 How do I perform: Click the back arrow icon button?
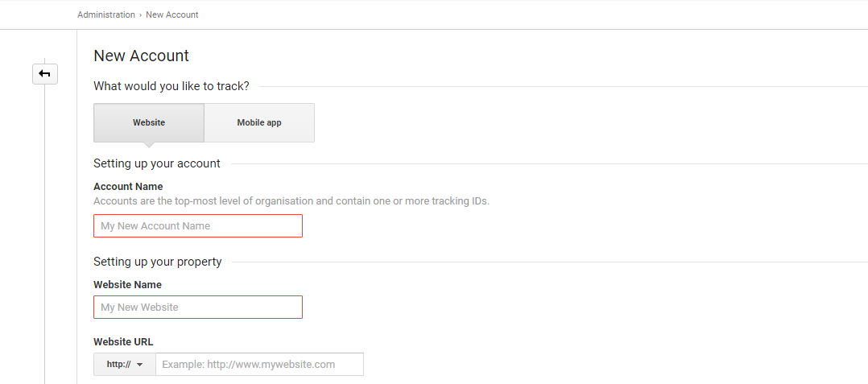coord(44,74)
